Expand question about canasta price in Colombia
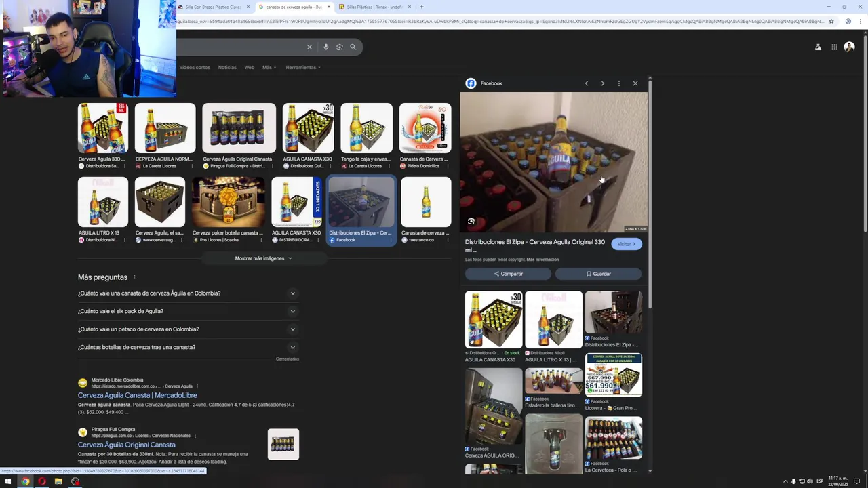Screen dimensions: 868x488 189,293
